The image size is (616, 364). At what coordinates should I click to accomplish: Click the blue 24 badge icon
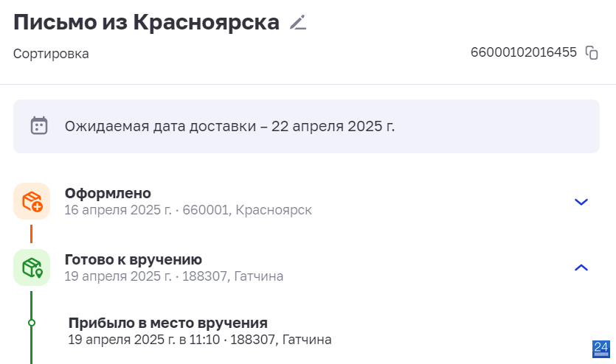(601, 349)
